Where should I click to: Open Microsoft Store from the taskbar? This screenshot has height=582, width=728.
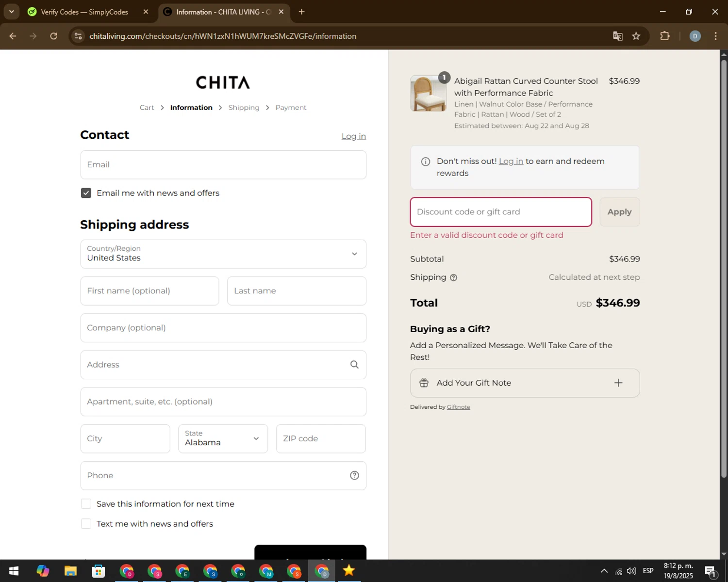pos(99,571)
